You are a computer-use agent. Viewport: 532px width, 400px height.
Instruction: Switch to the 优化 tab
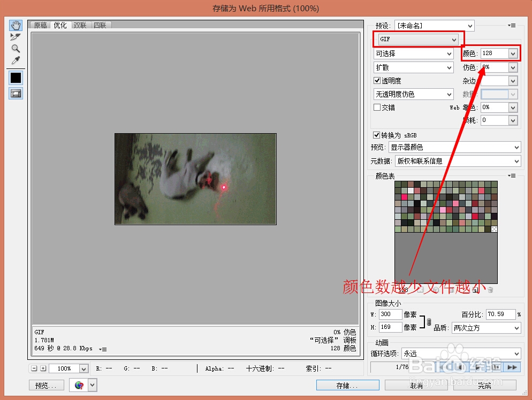(x=60, y=25)
